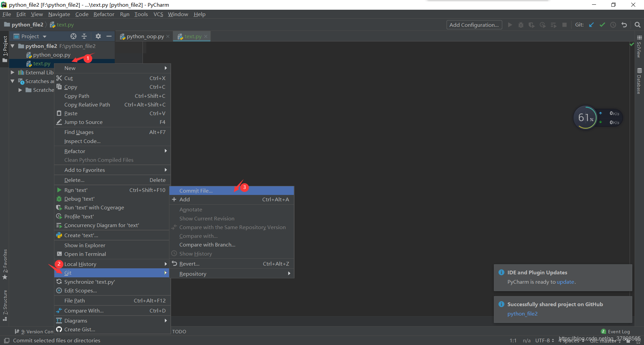Click Find Usages in context menu

112,132
